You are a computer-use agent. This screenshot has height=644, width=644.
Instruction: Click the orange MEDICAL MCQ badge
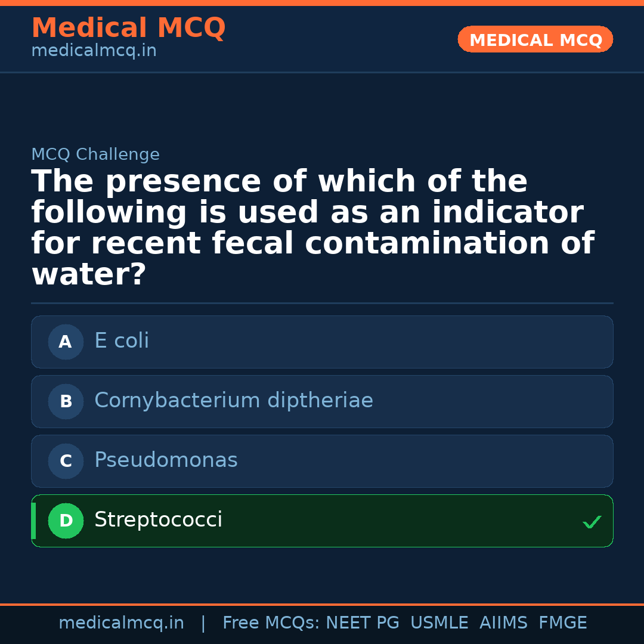click(535, 39)
